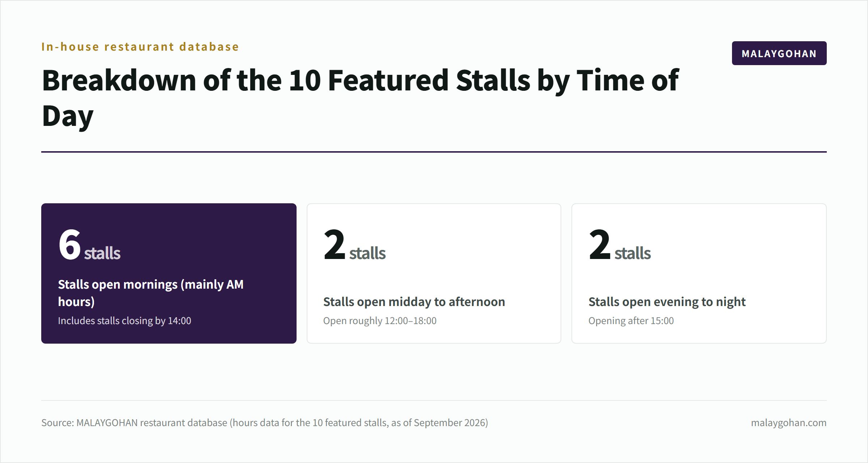Screen dimensions: 868x463
Task: Click the number 2 in evening card
Action: click(x=600, y=245)
